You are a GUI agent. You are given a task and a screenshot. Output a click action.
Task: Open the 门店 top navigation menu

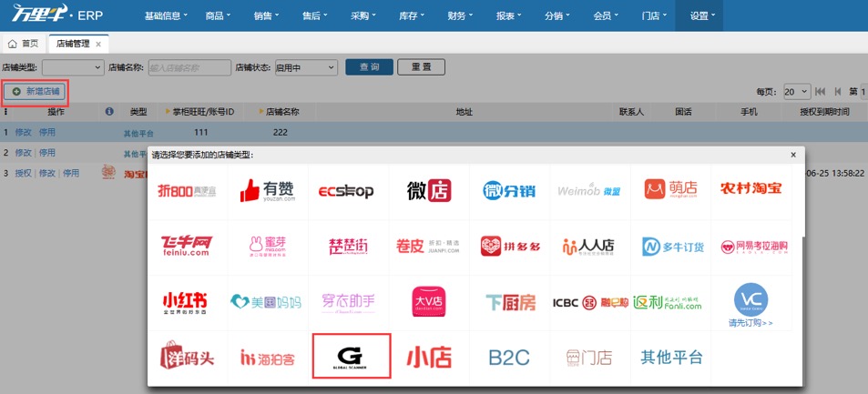coord(654,15)
